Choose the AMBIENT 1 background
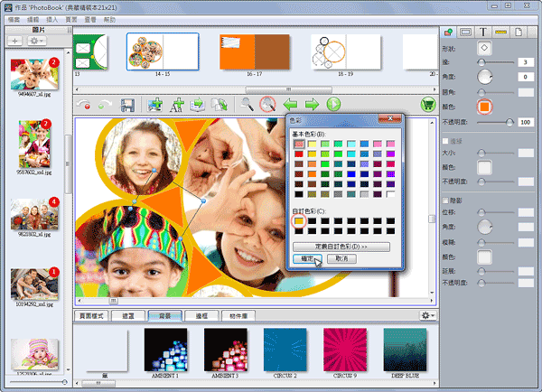Image resolution: width=542 pixels, height=392 pixels. click(x=165, y=350)
